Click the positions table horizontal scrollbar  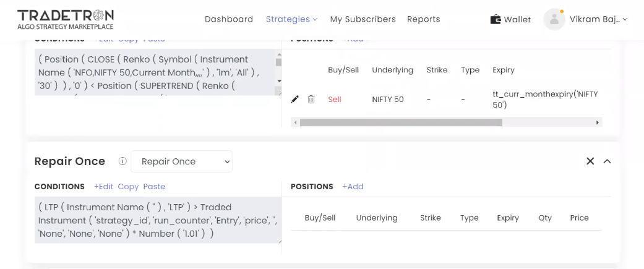[401, 122]
